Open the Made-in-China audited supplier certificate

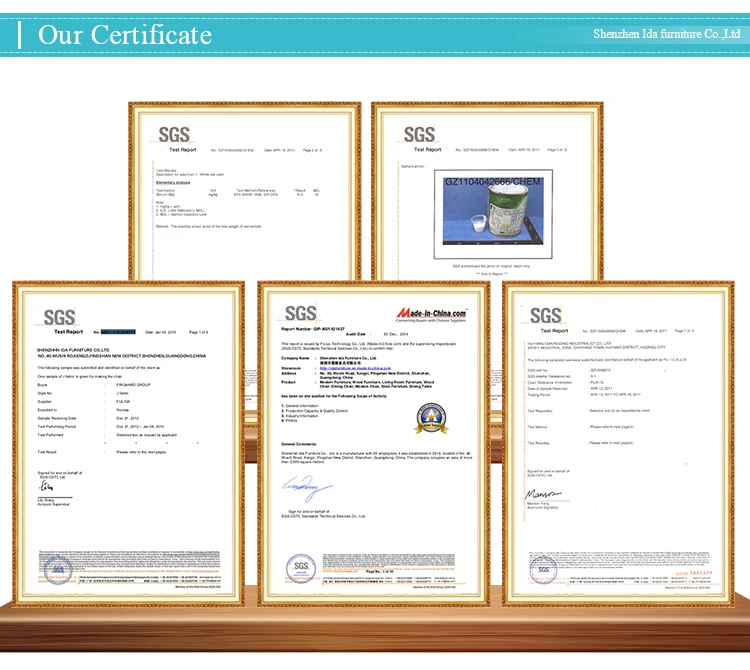(374, 444)
